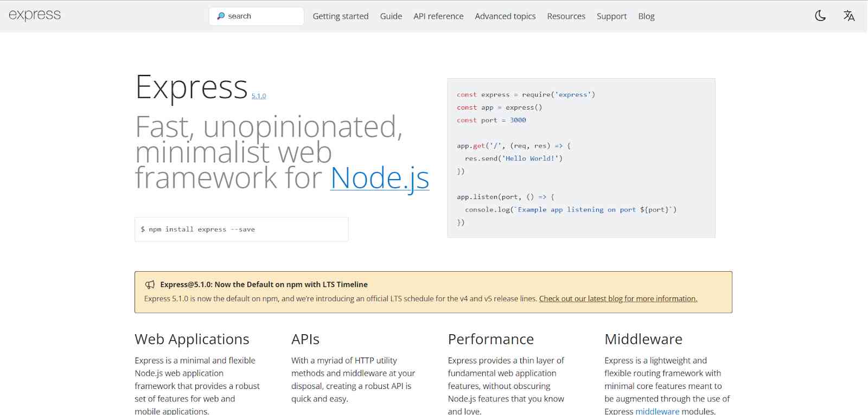Viewport: 868px width, 415px height.
Task: Click the magnifier icon in the search box
Action: pyautogui.click(x=221, y=16)
